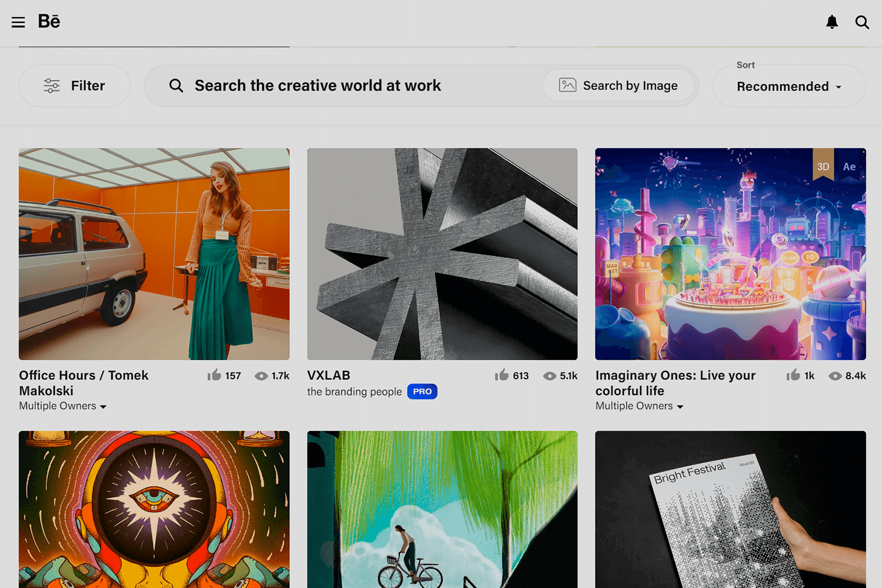This screenshot has width=882, height=588.
Task: Click the magnifier icon in top bar
Action: click(x=862, y=22)
